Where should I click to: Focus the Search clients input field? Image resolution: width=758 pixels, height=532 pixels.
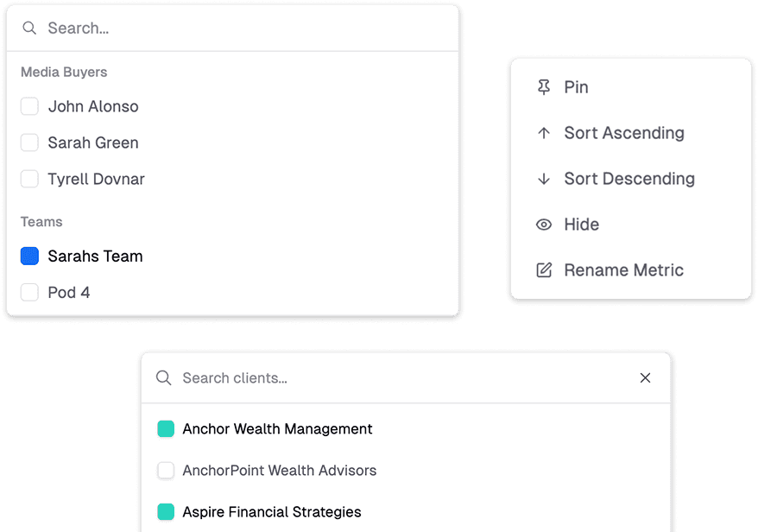coord(388,378)
